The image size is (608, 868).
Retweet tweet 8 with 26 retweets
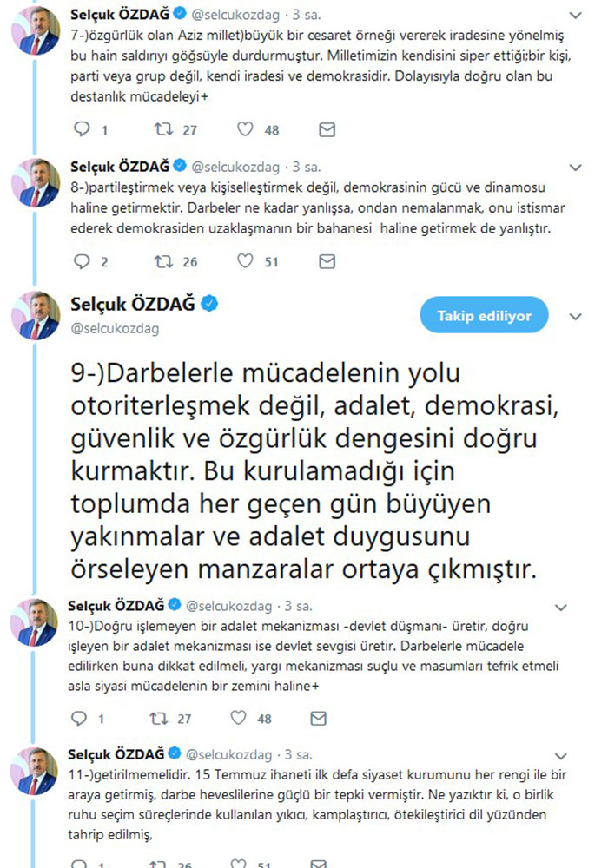tap(162, 261)
